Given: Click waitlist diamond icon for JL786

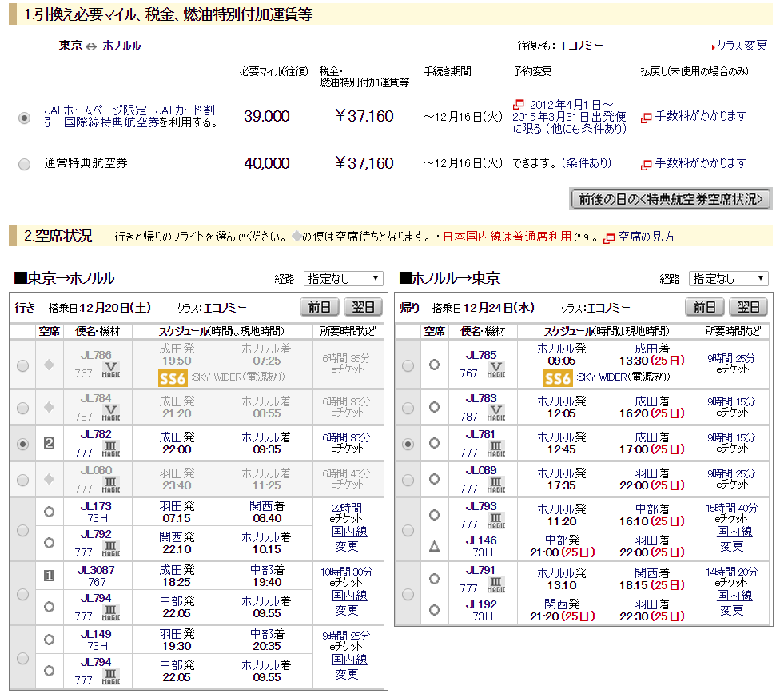Looking at the screenshot, I should point(49,365).
